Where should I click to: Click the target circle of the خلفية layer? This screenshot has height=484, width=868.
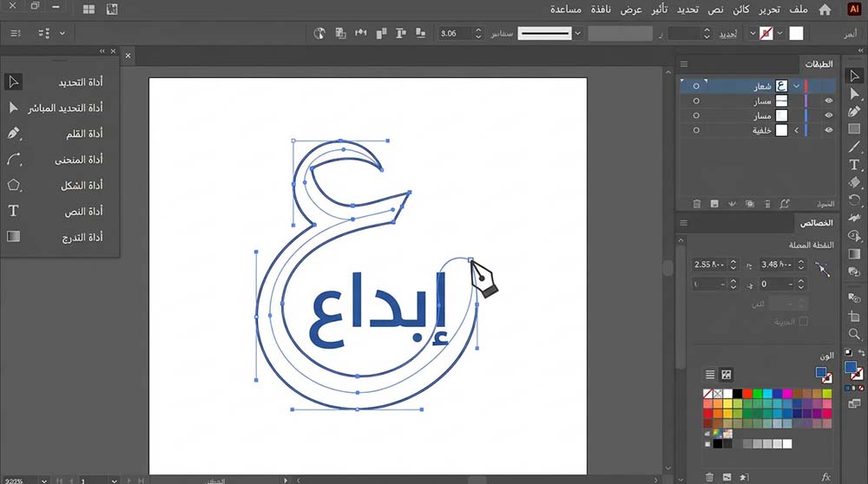point(696,131)
